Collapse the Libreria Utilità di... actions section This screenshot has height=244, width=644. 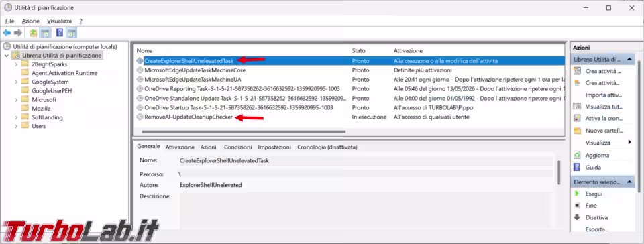point(629,60)
